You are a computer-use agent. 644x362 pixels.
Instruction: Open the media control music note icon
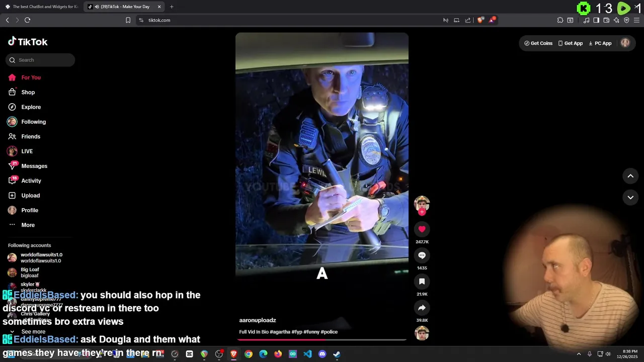(x=586, y=20)
